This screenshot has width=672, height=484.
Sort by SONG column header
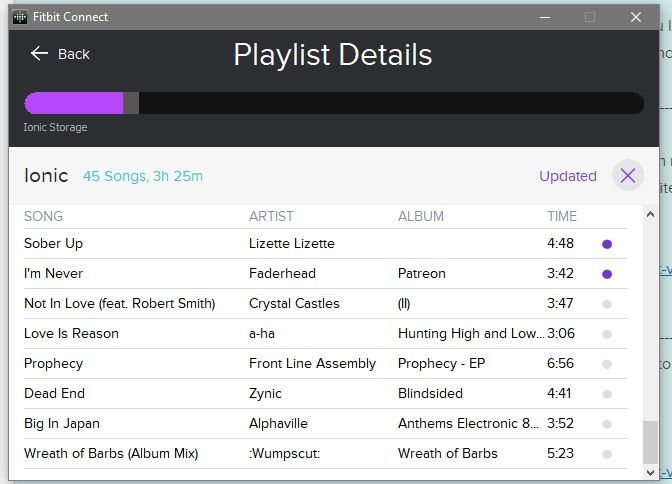(x=43, y=216)
